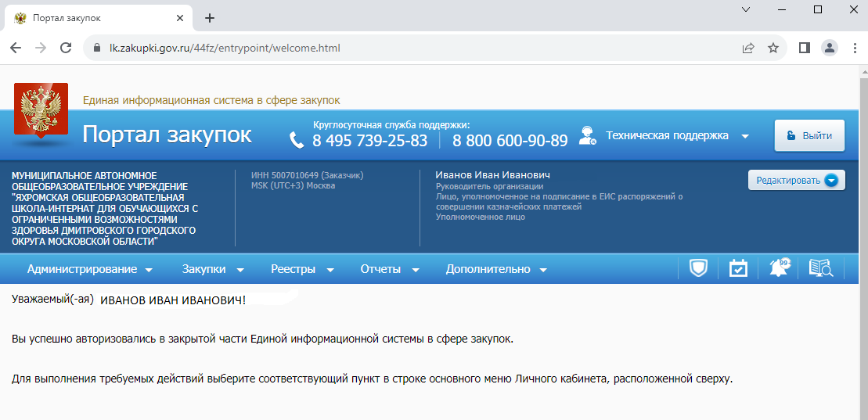
Task: Click the Выйти logout button
Action: pos(809,135)
